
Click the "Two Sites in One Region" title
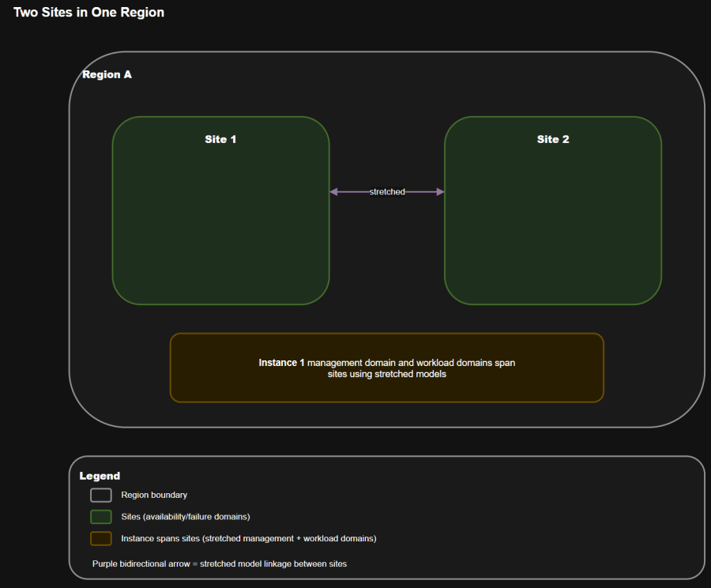click(x=88, y=13)
